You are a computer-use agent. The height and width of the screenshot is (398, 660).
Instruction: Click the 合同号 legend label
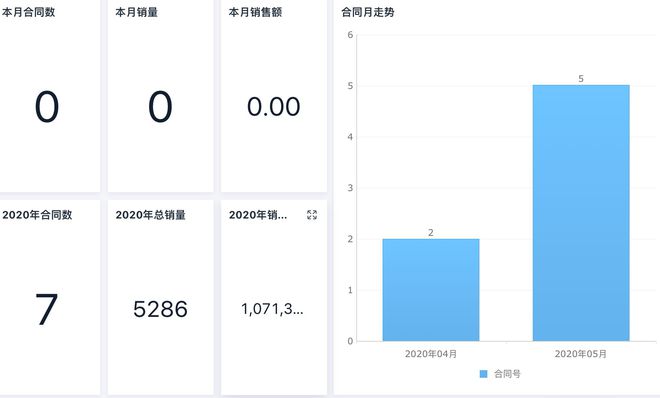click(x=507, y=374)
